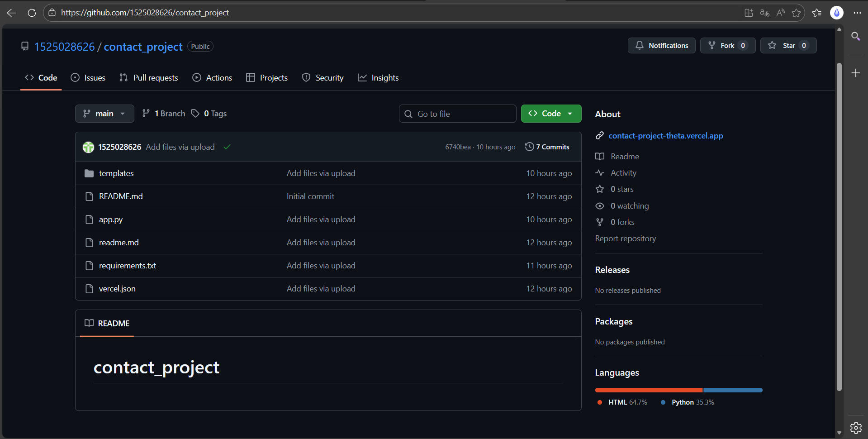This screenshot has height=439, width=868.
Task: Click the star icon beside 0 stars
Action: (x=600, y=189)
